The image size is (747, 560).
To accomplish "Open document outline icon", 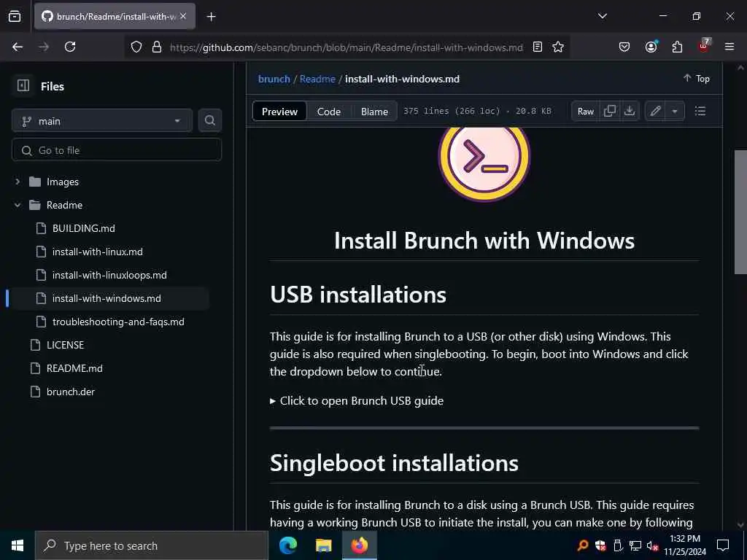I will tap(700, 112).
